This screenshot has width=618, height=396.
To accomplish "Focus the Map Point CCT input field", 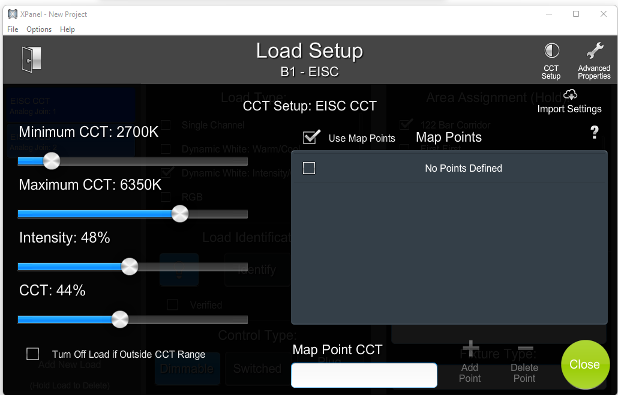I will pyautogui.click(x=364, y=375).
